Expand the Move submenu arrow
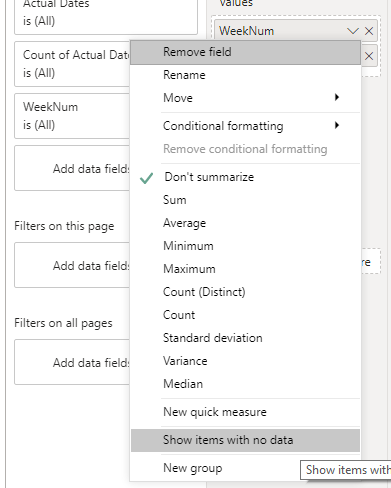Image resolution: width=391 pixels, height=488 pixels. coord(337,97)
